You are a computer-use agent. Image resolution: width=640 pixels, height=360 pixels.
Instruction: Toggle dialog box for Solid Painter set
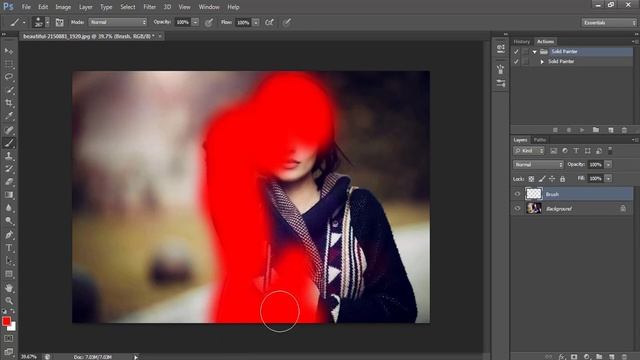click(526, 51)
